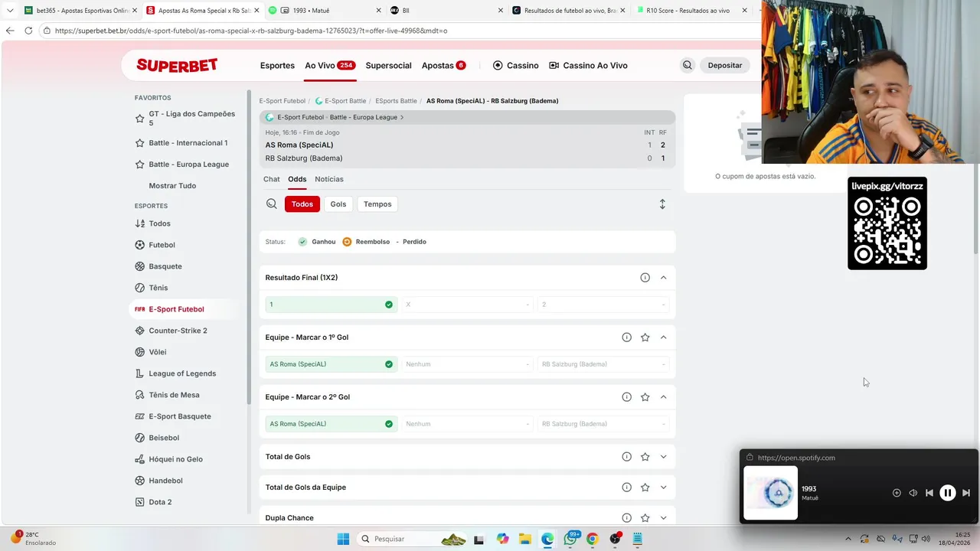Filter odds by Gols
This screenshot has width=980, height=551.
tap(338, 204)
